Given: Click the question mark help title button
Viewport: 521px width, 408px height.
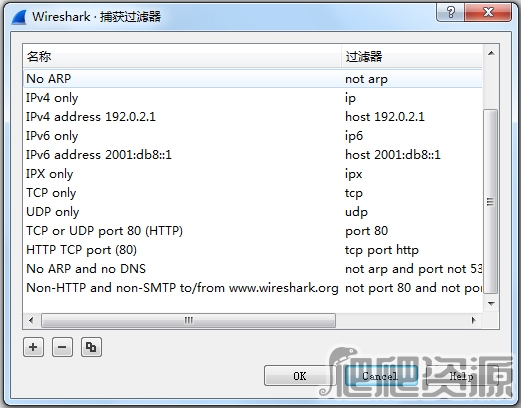Looking at the screenshot, I should (x=450, y=13).
